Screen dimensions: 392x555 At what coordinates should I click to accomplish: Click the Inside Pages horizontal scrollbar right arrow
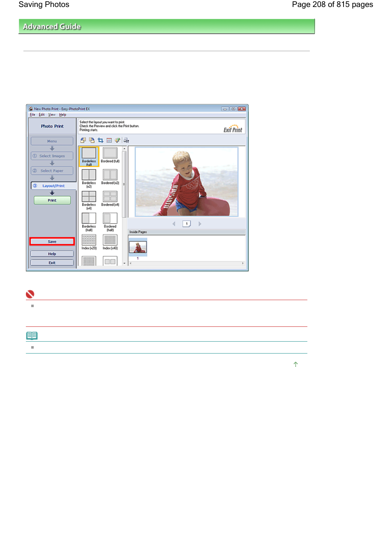tap(243, 263)
